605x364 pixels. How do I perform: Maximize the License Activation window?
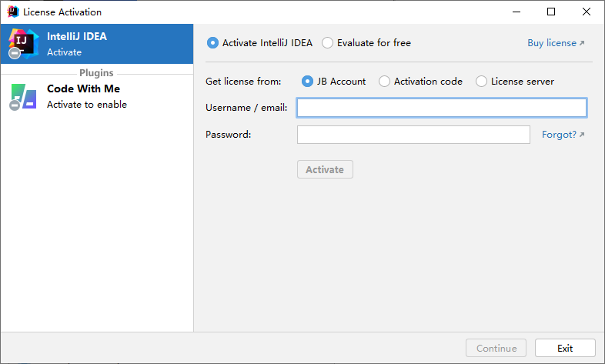551,12
